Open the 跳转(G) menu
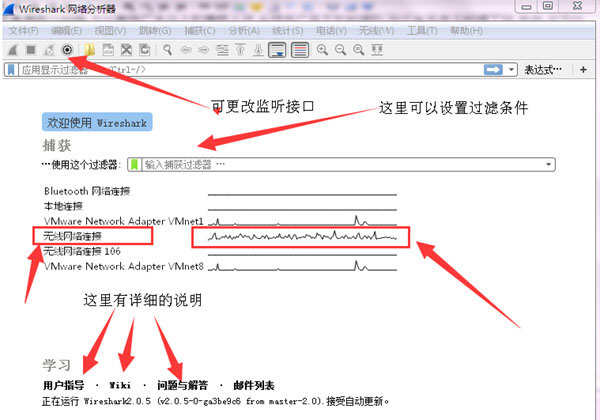 pos(155,31)
